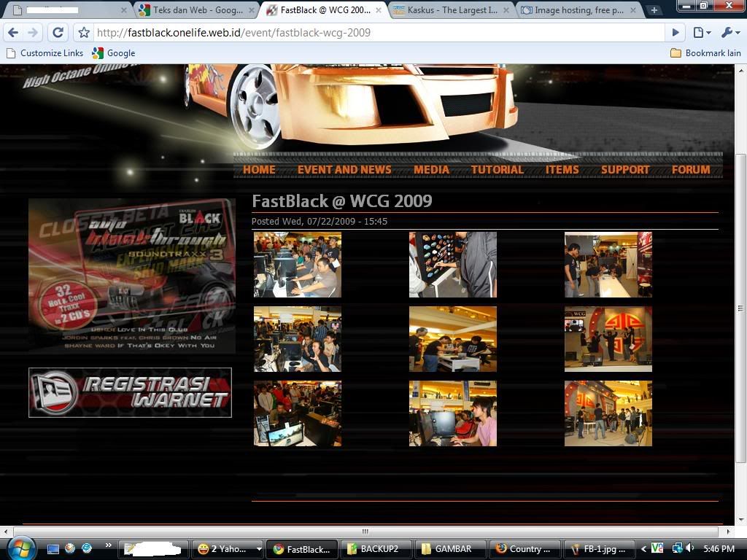Click the network tray icon
The height and width of the screenshot is (560, 747).
pyautogui.click(x=677, y=548)
